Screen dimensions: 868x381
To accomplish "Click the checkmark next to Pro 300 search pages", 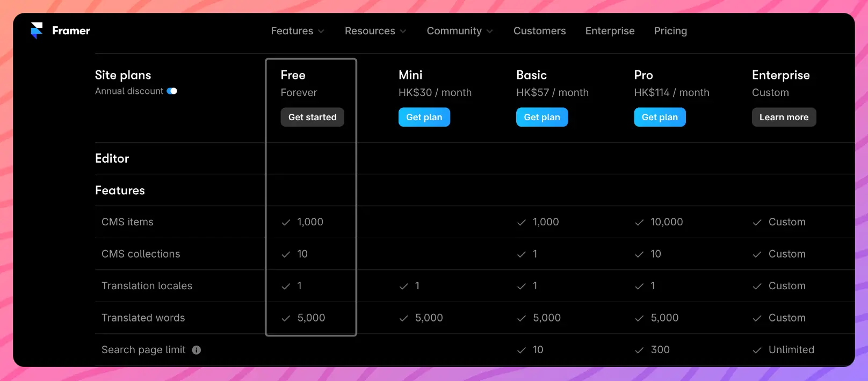I will click(x=639, y=350).
